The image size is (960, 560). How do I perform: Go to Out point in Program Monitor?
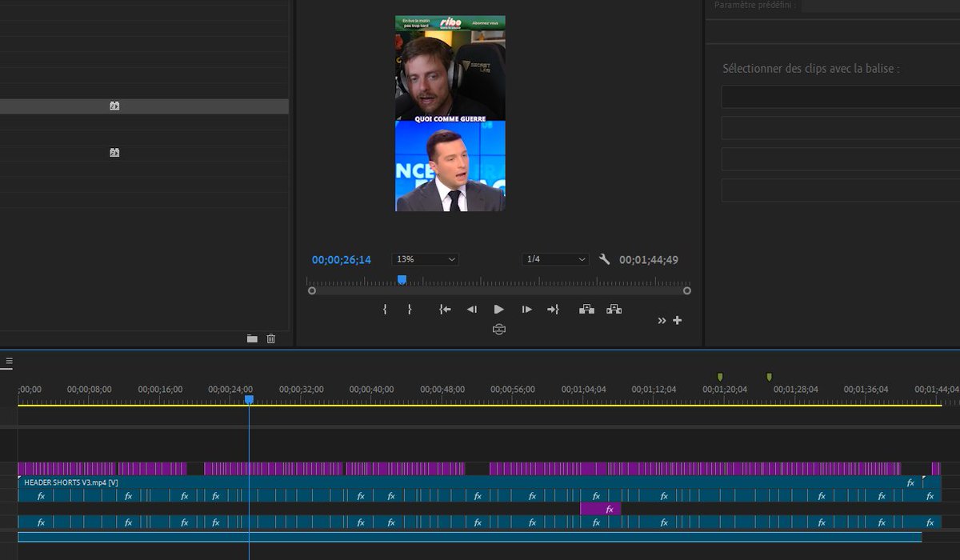point(553,310)
